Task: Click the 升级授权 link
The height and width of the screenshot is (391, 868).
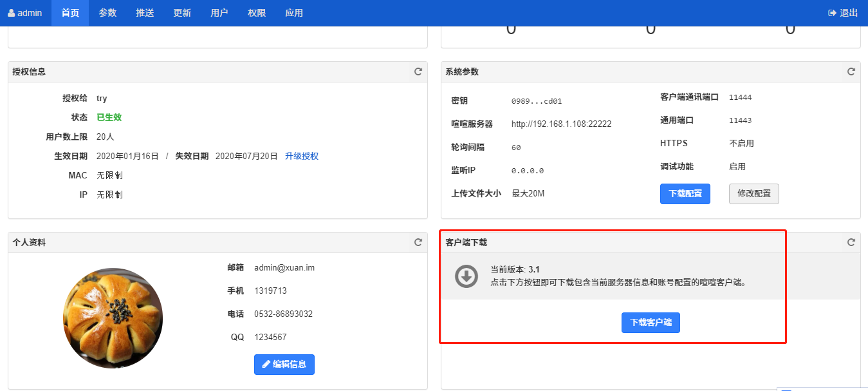Action: coord(302,156)
